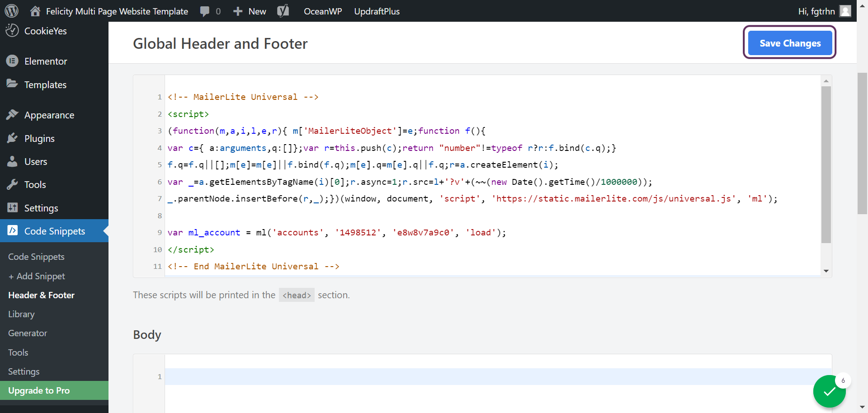This screenshot has width=868, height=413.
Task: Select the Header & Footer submenu item
Action: point(41,295)
